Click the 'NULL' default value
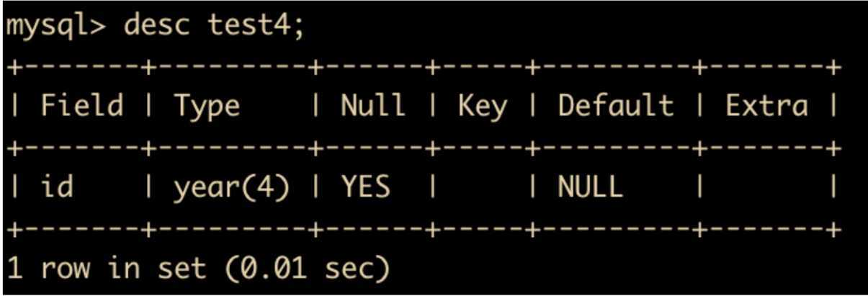This screenshot has height=296, width=868. [590, 188]
